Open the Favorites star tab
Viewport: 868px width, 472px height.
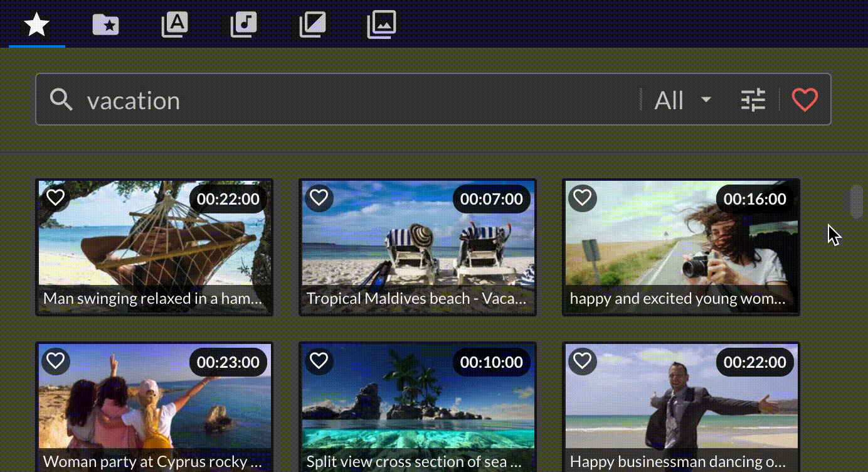coord(37,25)
